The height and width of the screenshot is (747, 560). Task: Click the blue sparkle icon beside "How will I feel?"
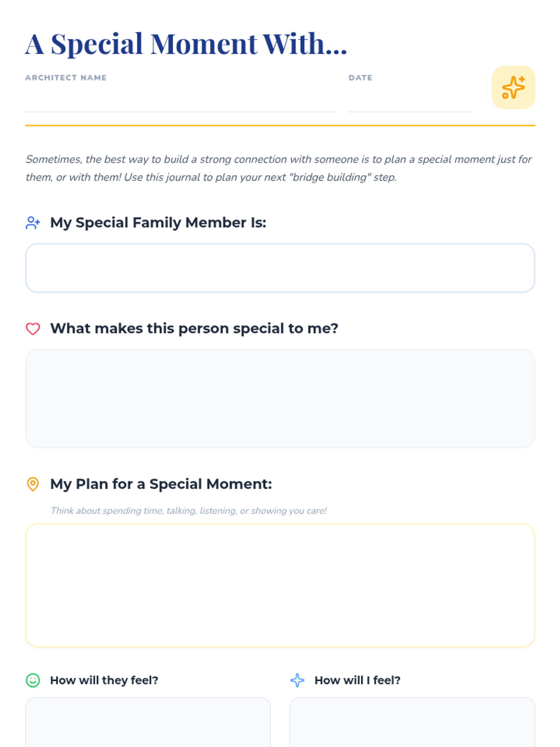(x=297, y=680)
